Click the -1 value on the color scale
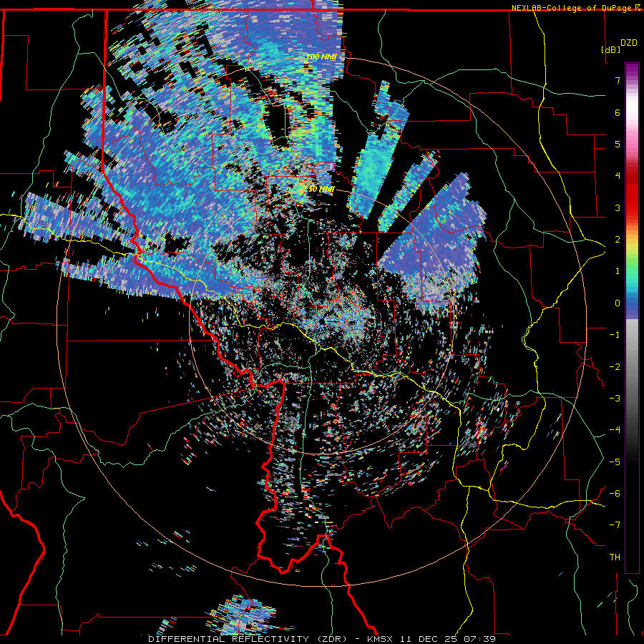Viewport: 644px width, 644px height. click(x=615, y=335)
